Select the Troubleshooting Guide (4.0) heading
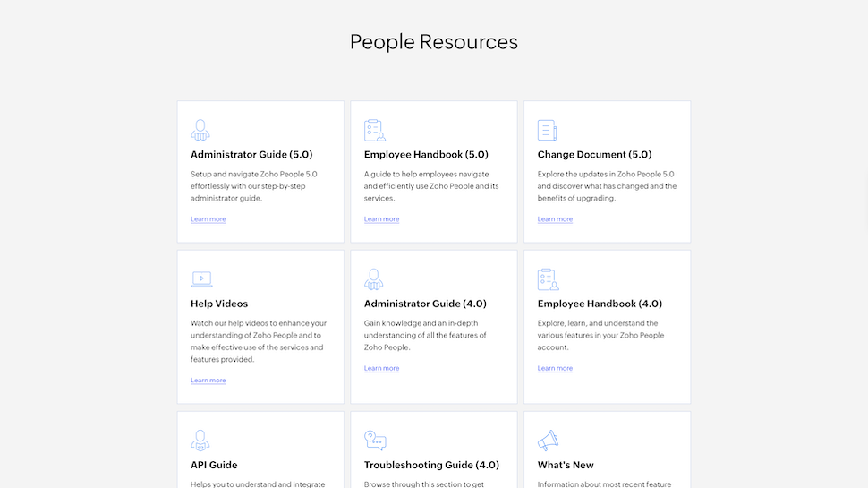Screen dimensions: 868x488 (431, 465)
